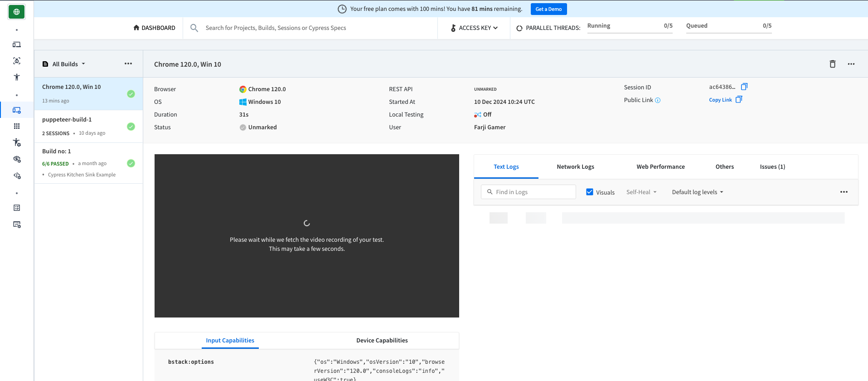
Task: Open the Self-Heal dropdown
Action: [x=641, y=192]
